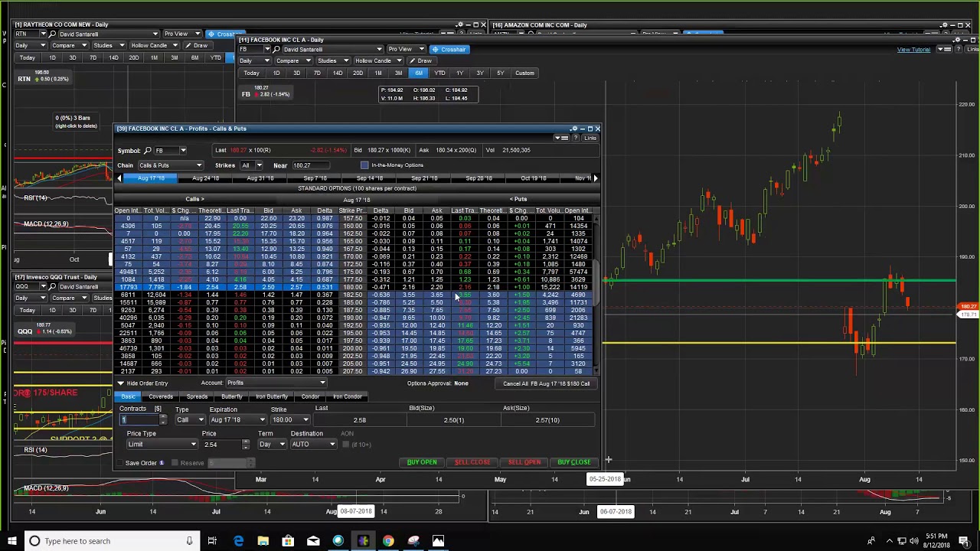Viewport: 980px width, 551px height.
Task: Open the Account Profits dropdown
Action: pyautogui.click(x=276, y=383)
